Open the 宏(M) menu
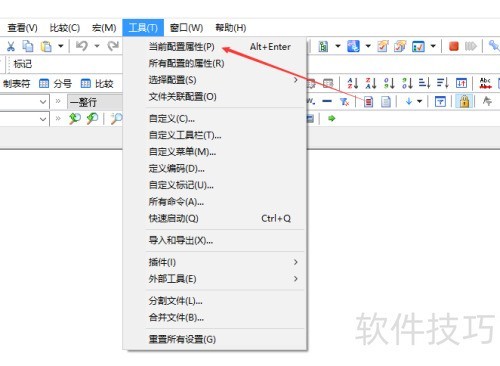Screen dimensions: 500x366 click(x=104, y=28)
